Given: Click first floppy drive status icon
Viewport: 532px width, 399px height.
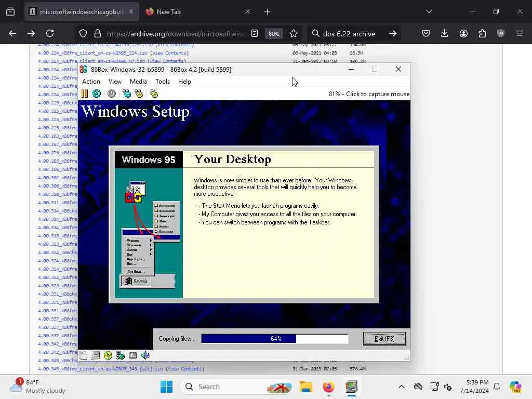Looking at the screenshot, I should point(84,355).
